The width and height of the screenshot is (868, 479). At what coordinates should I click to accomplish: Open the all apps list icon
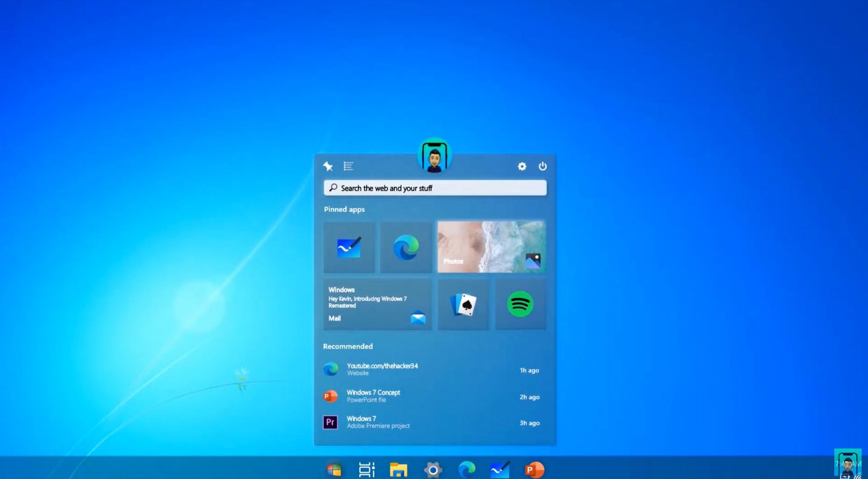coord(348,166)
